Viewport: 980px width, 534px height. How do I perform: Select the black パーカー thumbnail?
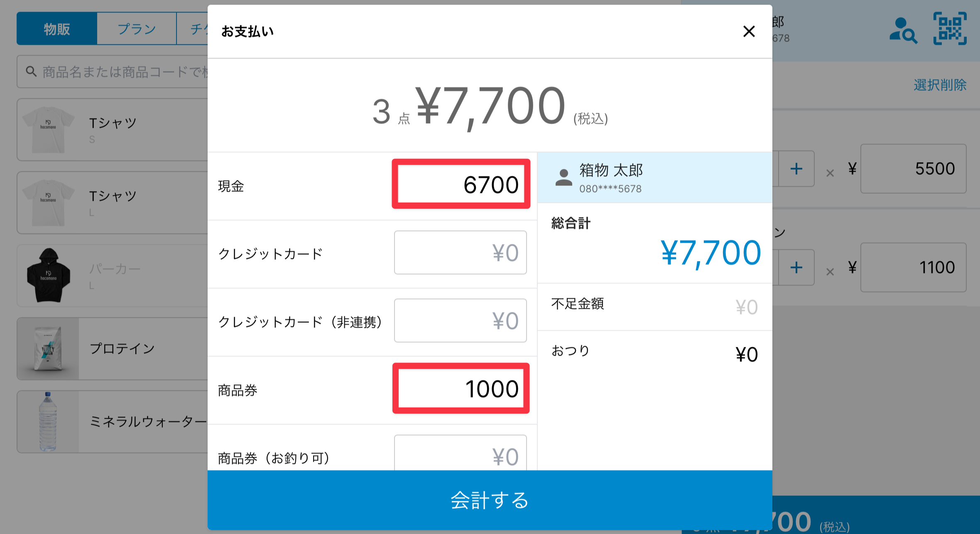point(48,276)
